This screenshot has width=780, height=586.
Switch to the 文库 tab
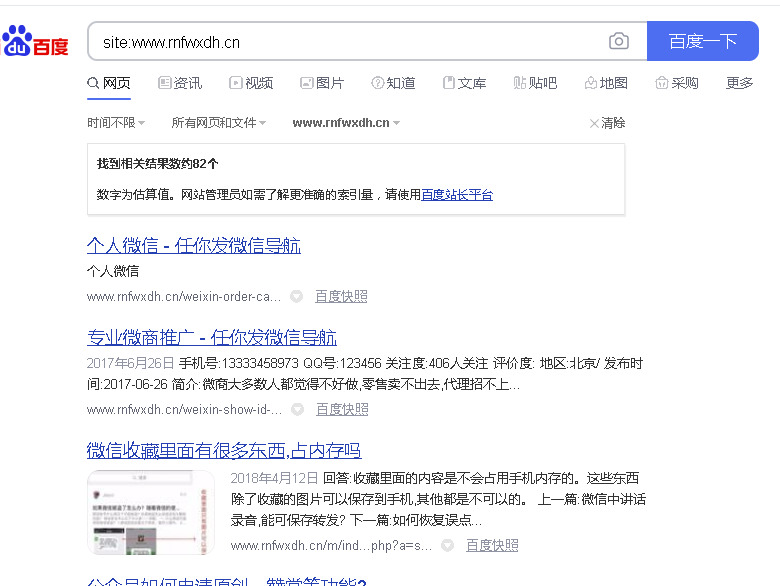pyautogui.click(x=465, y=83)
